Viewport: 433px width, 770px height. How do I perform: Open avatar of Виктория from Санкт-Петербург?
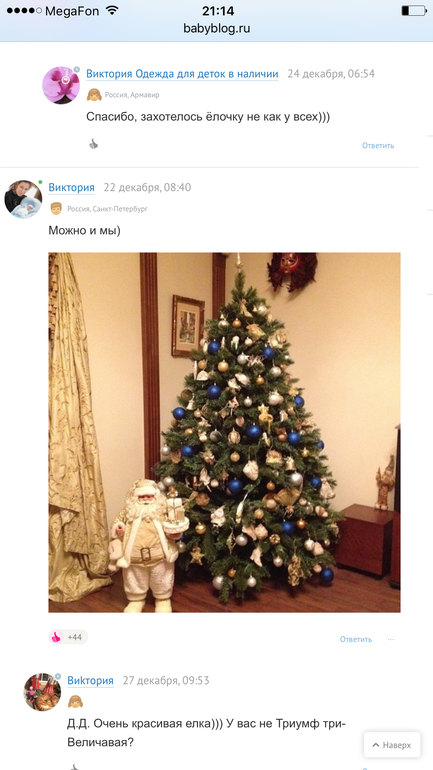(23, 199)
